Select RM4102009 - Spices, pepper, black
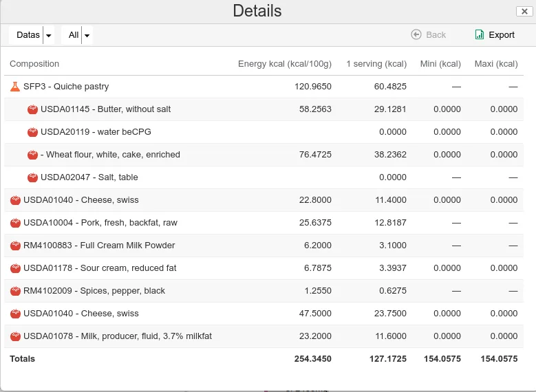536x392 pixels. [94, 291]
